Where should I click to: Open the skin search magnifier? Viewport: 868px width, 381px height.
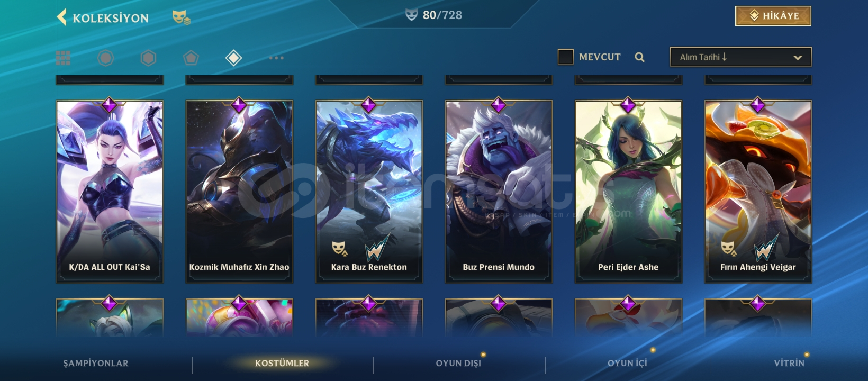639,57
